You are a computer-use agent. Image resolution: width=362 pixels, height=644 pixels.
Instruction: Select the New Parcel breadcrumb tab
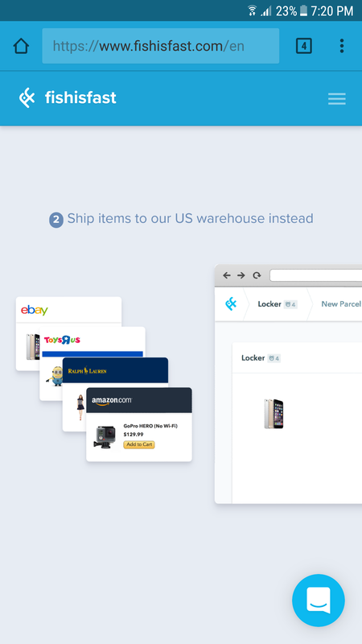click(340, 304)
